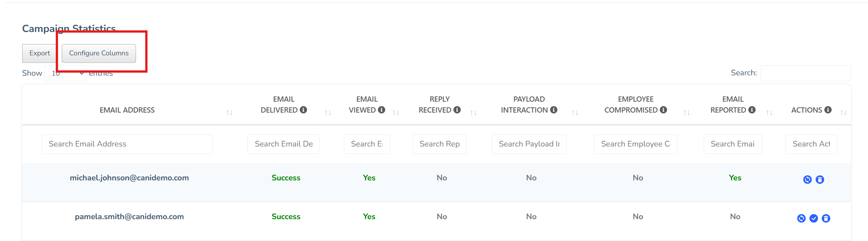
Task: Delete pamela.smith's entry using the trash icon
Action: click(826, 218)
